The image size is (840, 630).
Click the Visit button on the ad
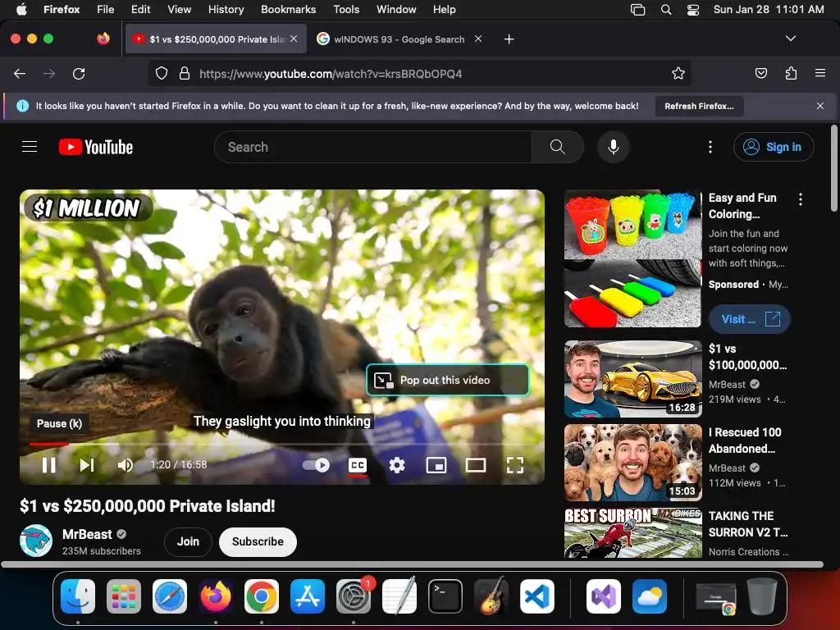pyautogui.click(x=750, y=319)
